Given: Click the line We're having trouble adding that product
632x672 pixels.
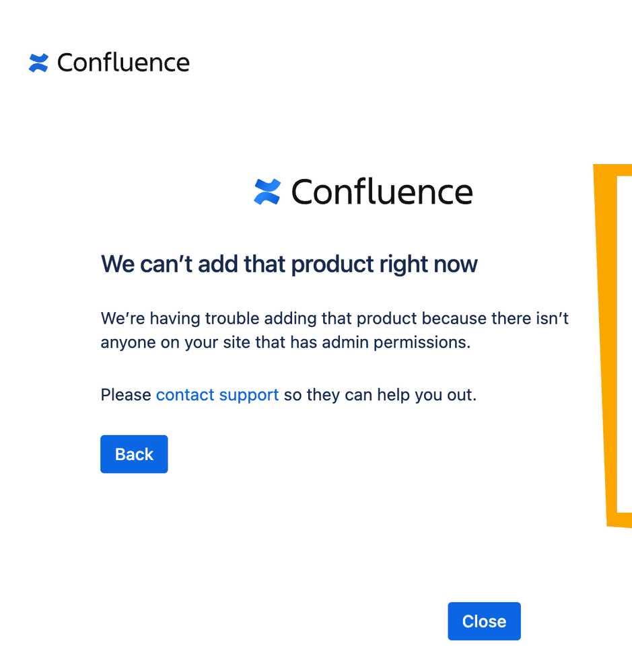Looking at the screenshot, I should [335, 318].
